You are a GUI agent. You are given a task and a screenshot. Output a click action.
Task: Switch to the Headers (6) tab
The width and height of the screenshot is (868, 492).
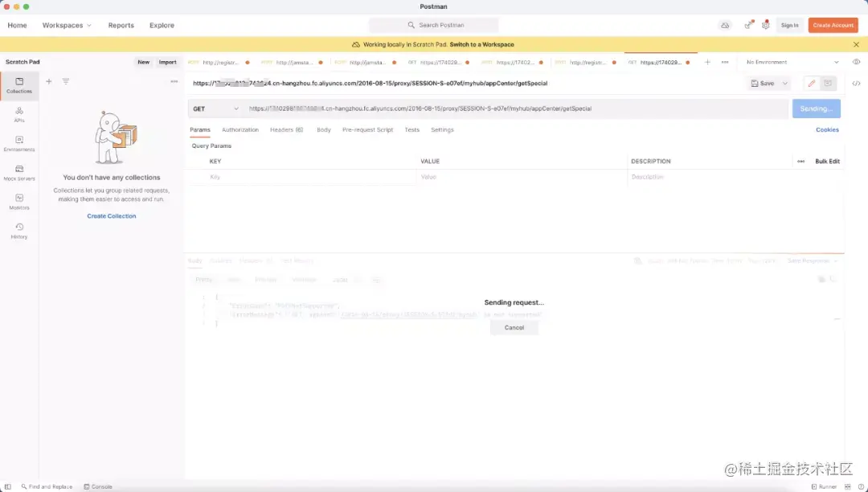pyautogui.click(x=287, y=130)
